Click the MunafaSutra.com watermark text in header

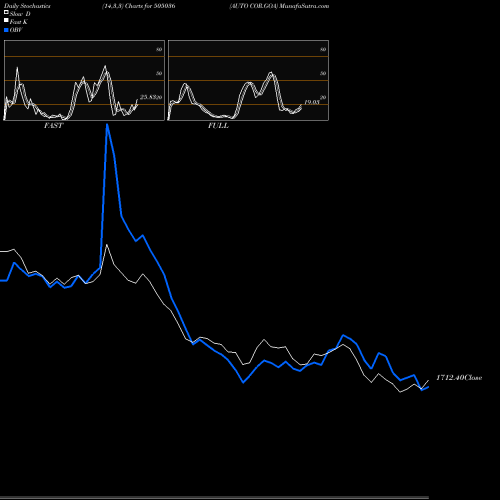click(304, 6)
